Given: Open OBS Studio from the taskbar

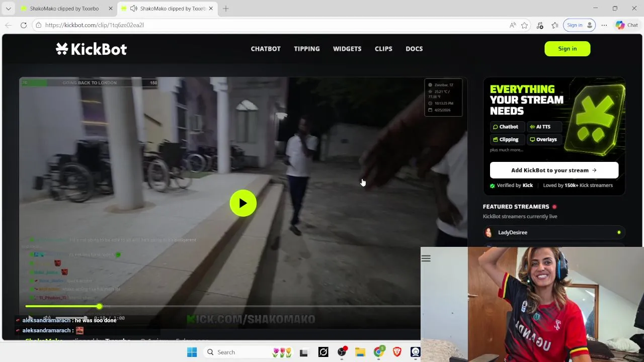Looking at the screenshot, I should point(342,352).
